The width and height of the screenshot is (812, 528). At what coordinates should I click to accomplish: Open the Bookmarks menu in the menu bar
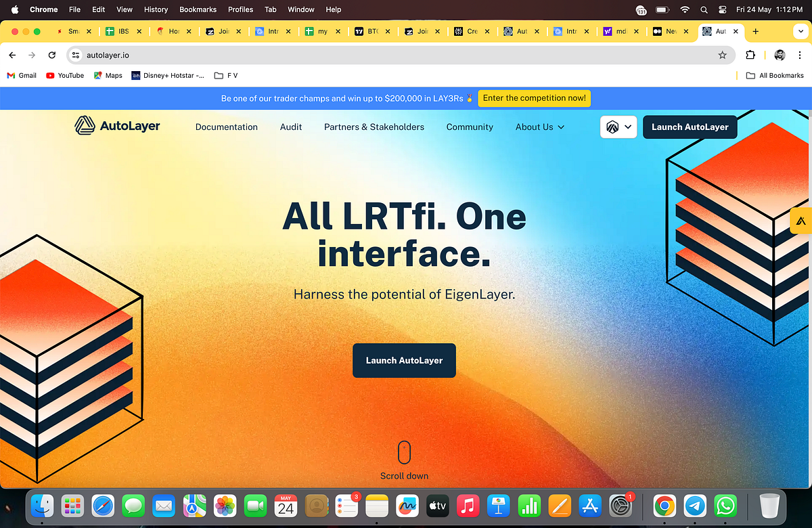pos(198,9)
